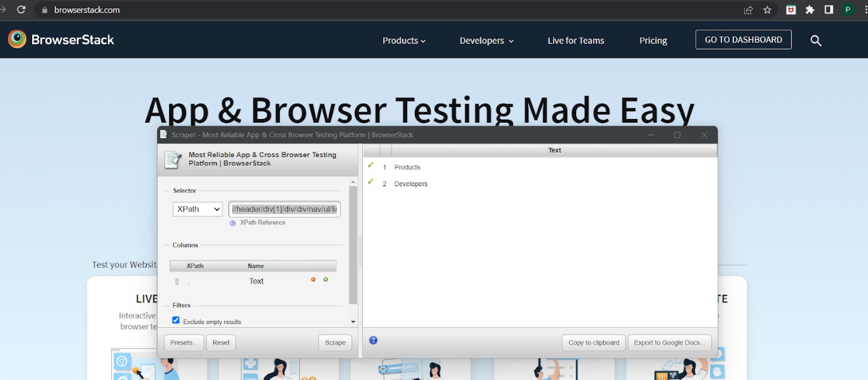
Task: Click the Scraper document icon in panel header
Action: tap(173, 159)
